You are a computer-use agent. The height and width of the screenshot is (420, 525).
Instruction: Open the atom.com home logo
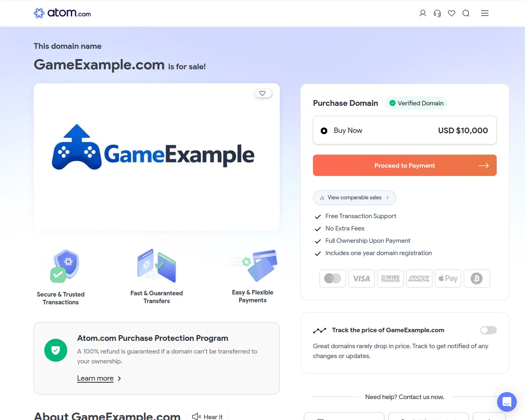click(62, 13)
